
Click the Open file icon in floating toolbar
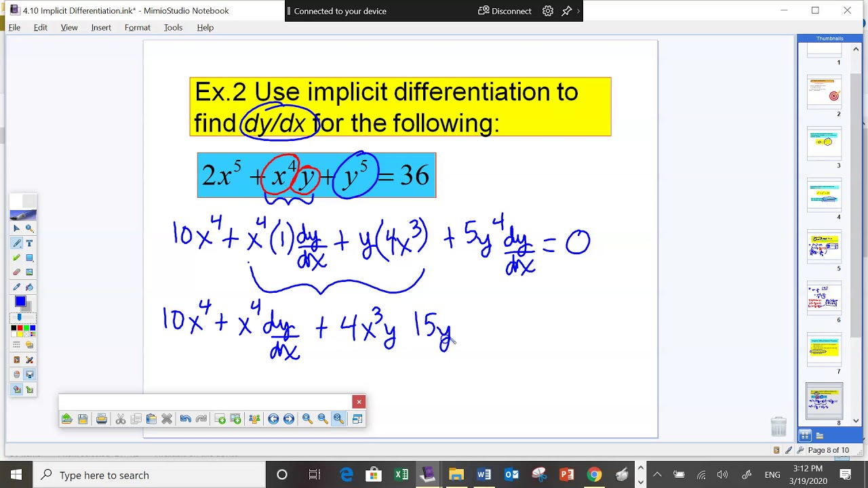(67, 419)
